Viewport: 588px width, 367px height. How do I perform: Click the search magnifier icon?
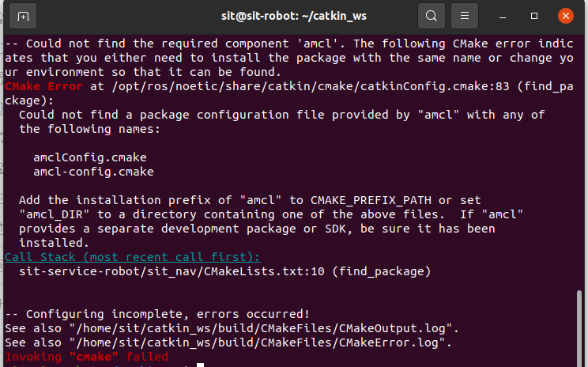coord(431,15)
